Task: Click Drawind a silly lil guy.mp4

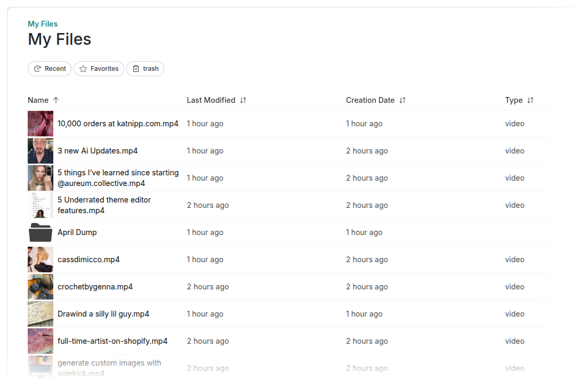Action: click(103, 314)
